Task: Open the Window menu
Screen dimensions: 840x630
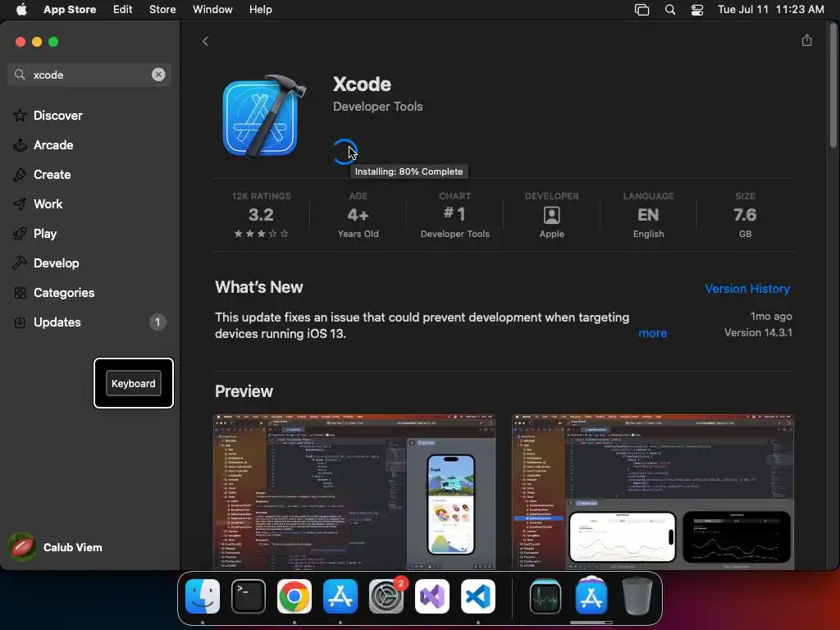Action: [x=212, y=9]
